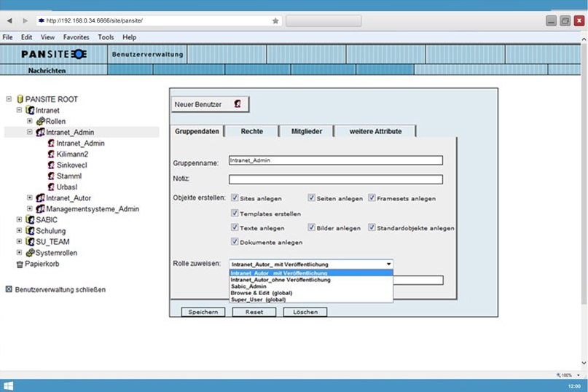Click the Kilimann2 user icon
This screenshot has height=392, width=588.
click(x=52, y=154)
